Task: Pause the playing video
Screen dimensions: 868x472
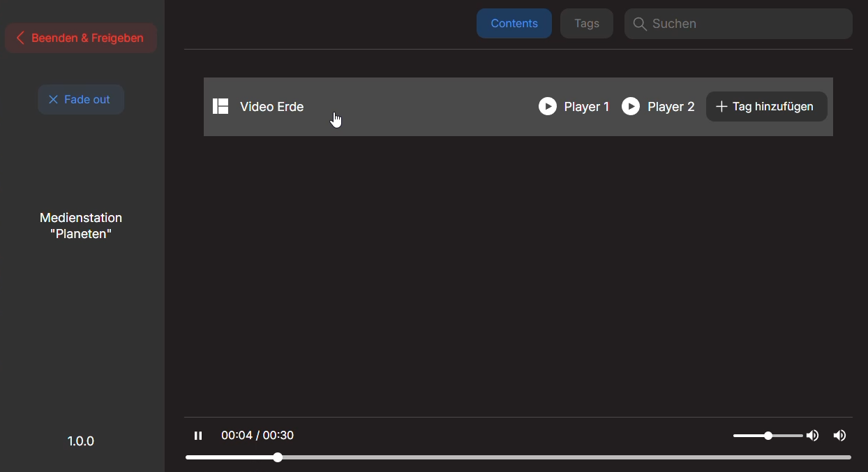Action: 198,435
